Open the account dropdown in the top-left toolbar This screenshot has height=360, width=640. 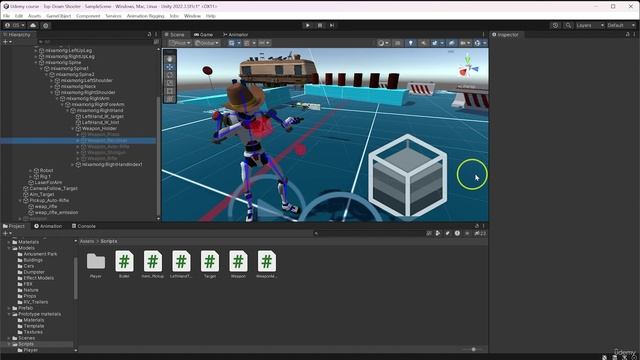(x=14, y=25)
